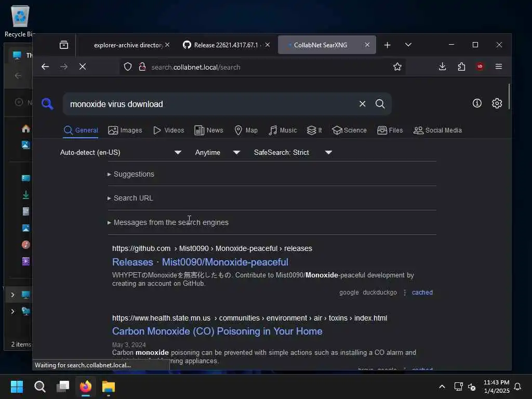
Task: Click the page vertical scrollbar
Action: click(x=509, y=97)
